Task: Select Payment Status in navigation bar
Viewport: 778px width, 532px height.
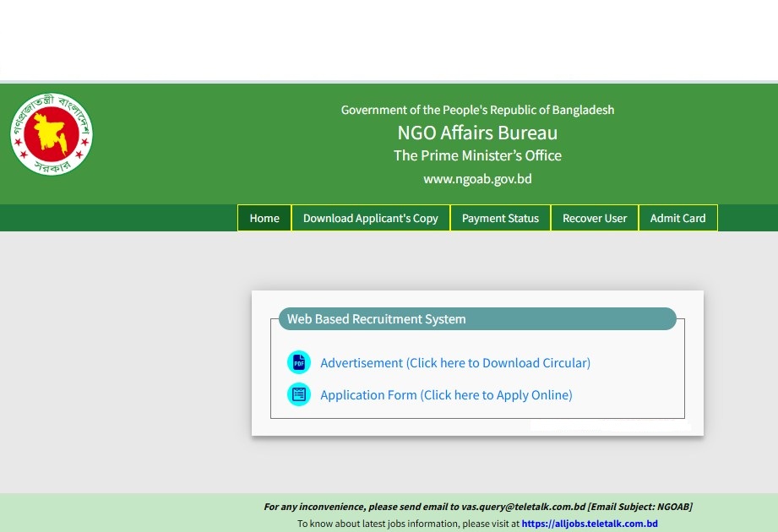Action: (500, 218)
